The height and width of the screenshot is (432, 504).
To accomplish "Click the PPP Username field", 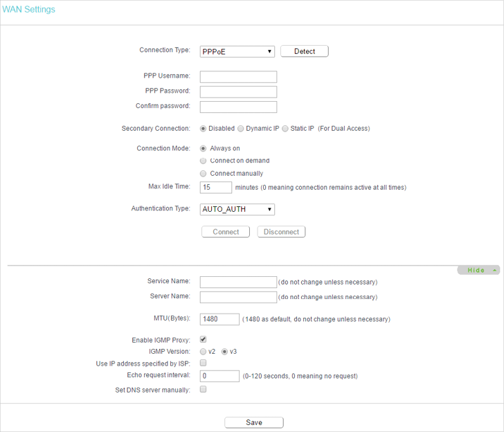I will tap(238, 77).
